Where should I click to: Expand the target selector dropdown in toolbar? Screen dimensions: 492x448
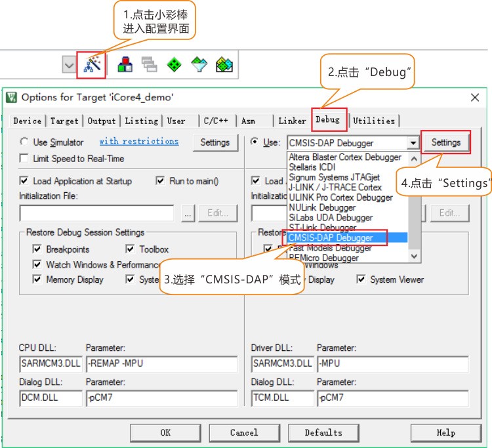[x=69, y=64]
